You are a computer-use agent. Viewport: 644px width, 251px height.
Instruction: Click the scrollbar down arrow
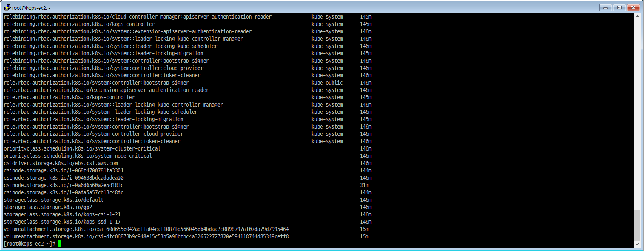coord(637,244)
